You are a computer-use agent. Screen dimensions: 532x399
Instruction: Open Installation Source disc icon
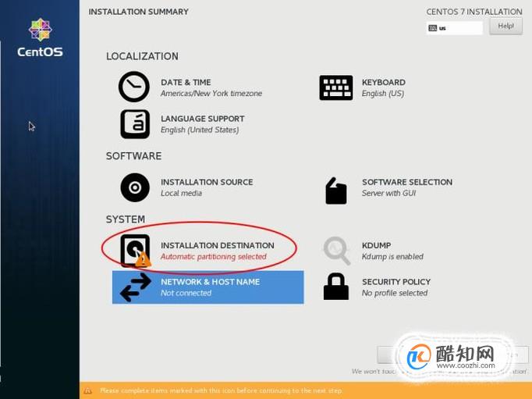tap(135, 187)
